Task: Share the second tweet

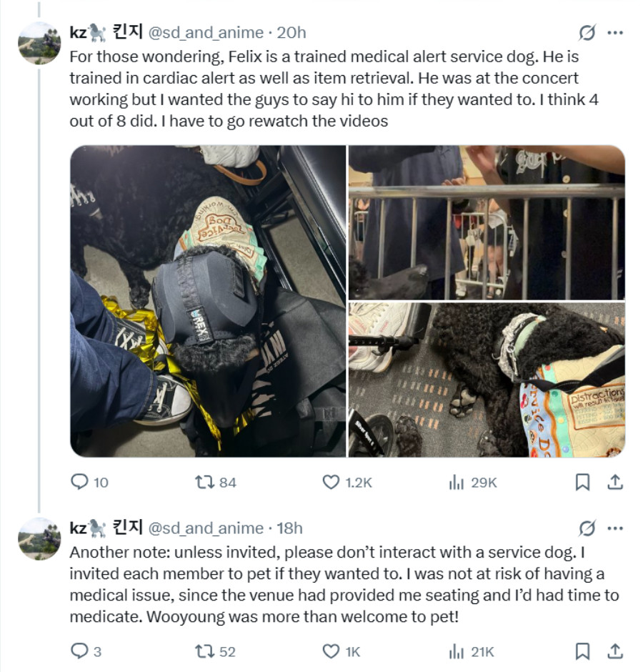Action: coord(614,651)
